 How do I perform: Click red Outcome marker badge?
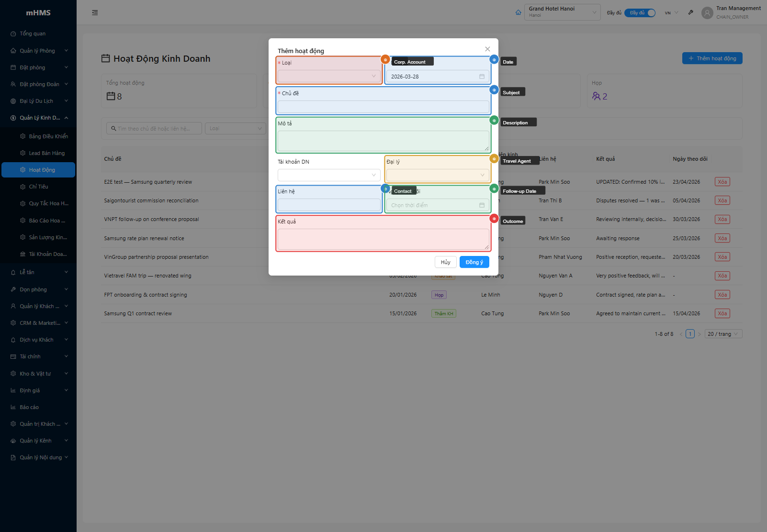(494, 219)
